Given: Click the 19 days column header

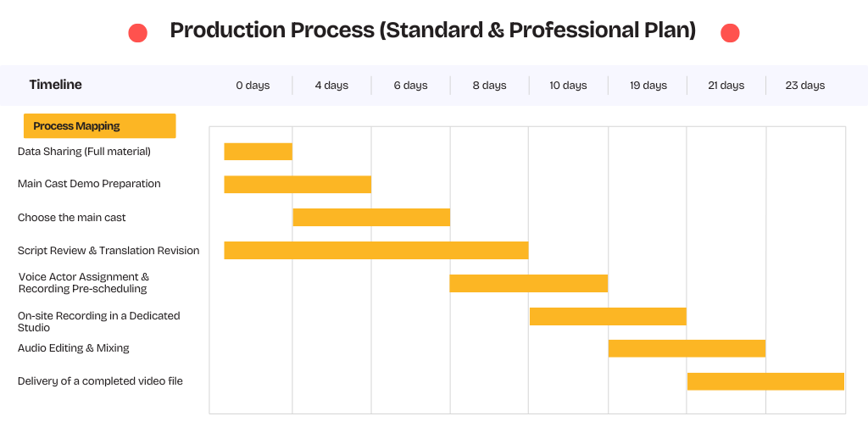Looking at the screenshot, I should (648, 86).
